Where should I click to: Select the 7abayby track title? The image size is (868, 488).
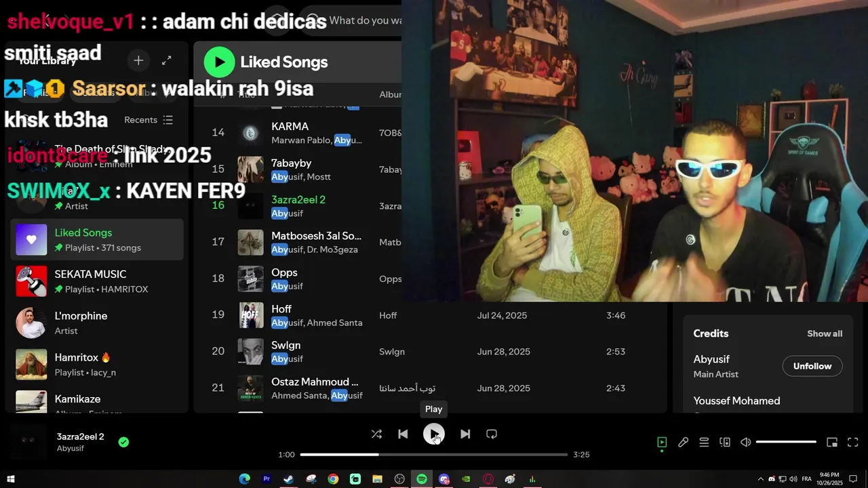[291, 163]
